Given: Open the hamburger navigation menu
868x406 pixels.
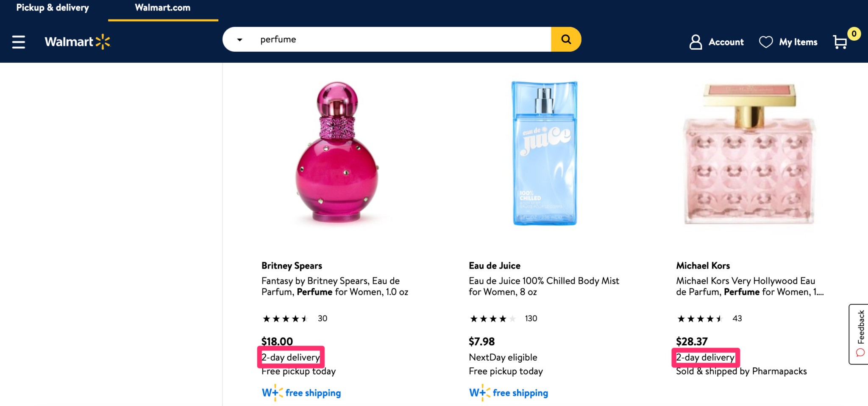Looking at the screenshot, I should [x=18, y=42].
